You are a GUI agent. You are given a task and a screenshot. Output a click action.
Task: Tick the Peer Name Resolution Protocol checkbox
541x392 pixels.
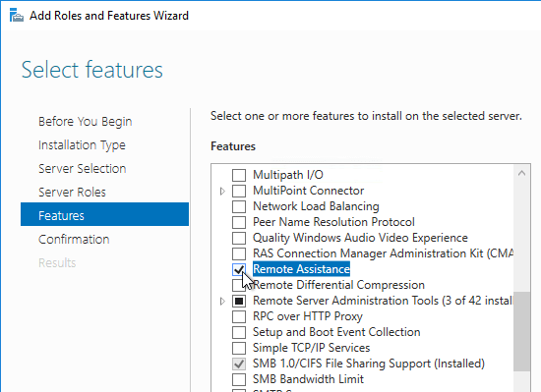(x=239, y=222)
